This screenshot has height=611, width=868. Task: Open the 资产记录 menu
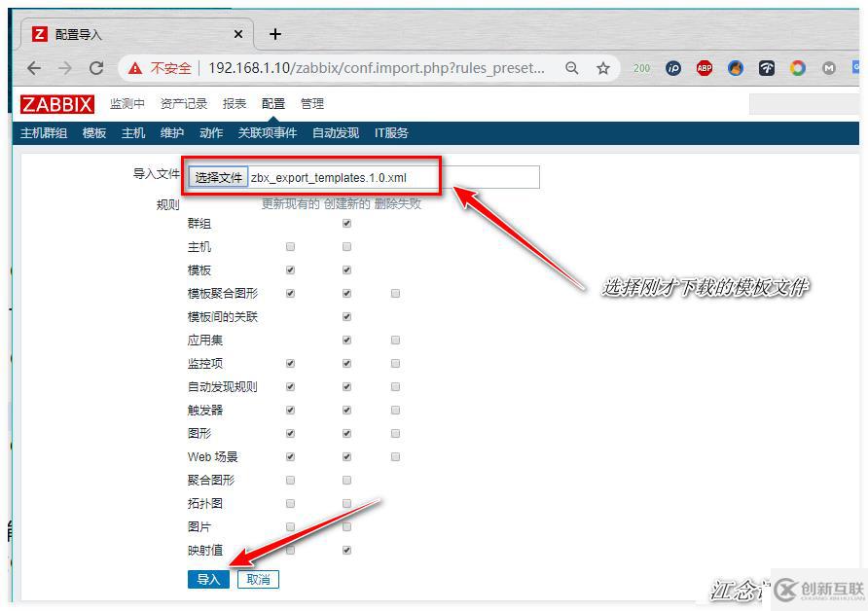pyautogui.click(x=184, y=103)
